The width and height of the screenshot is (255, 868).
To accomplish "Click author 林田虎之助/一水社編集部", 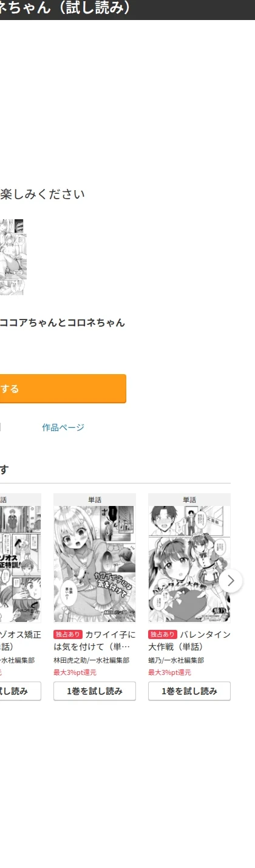I will click(91, 660).
